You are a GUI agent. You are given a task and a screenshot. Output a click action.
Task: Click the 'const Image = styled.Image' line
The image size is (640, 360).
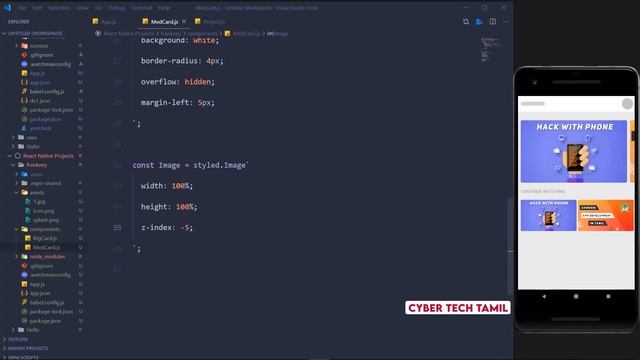click(190, 165)
